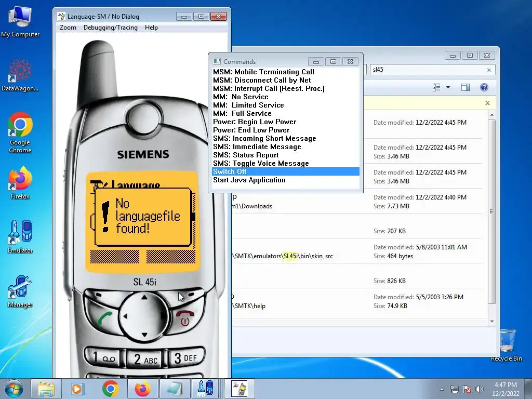Screen dimensions: 532x399
Task: Expand view options dropdown arrow in Explorer
Action: (448, 87)
